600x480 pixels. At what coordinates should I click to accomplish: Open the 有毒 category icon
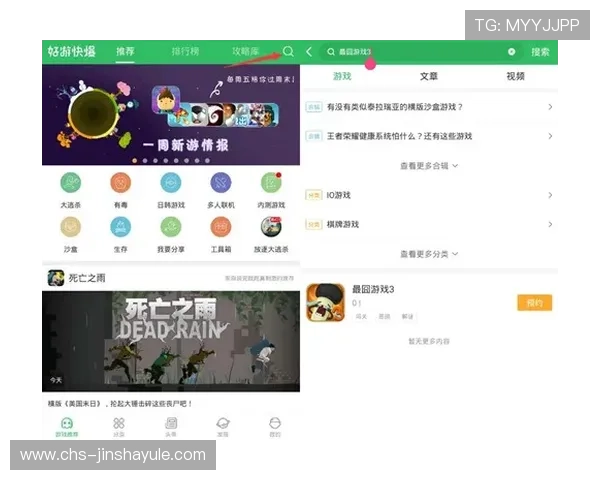(121, 183)
